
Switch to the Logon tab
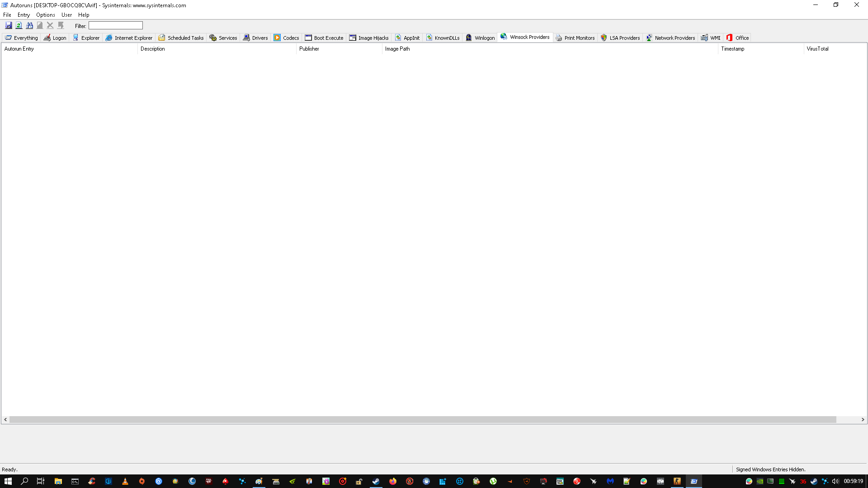55,38
